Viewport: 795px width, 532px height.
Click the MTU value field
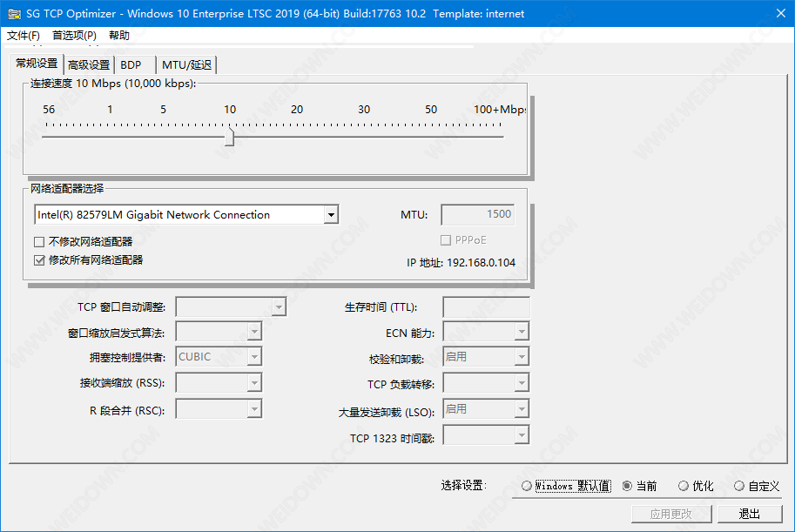[x=477, y=214]
